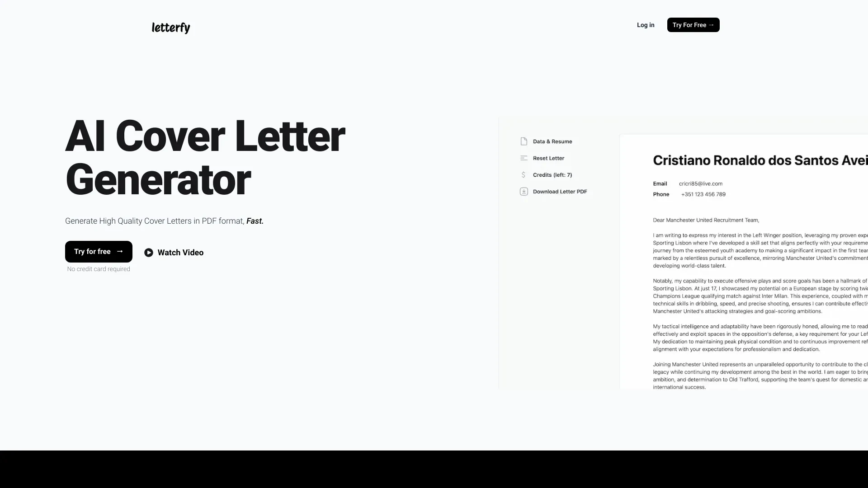Select the Try For Free button
868x488 pixels.
click(693, 25)
